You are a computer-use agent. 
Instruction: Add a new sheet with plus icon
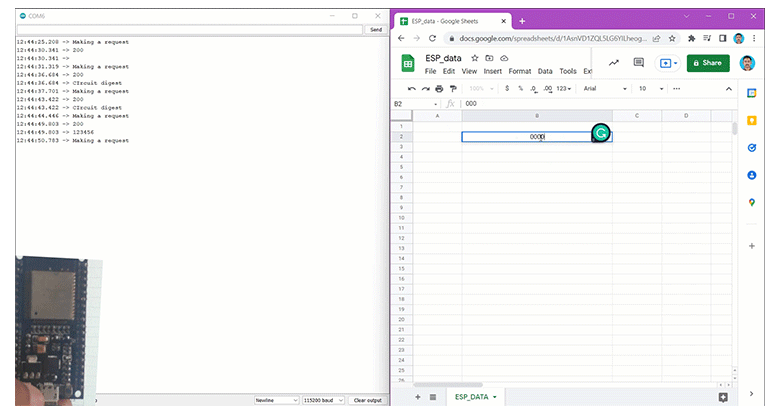click(x=418, y=397)
